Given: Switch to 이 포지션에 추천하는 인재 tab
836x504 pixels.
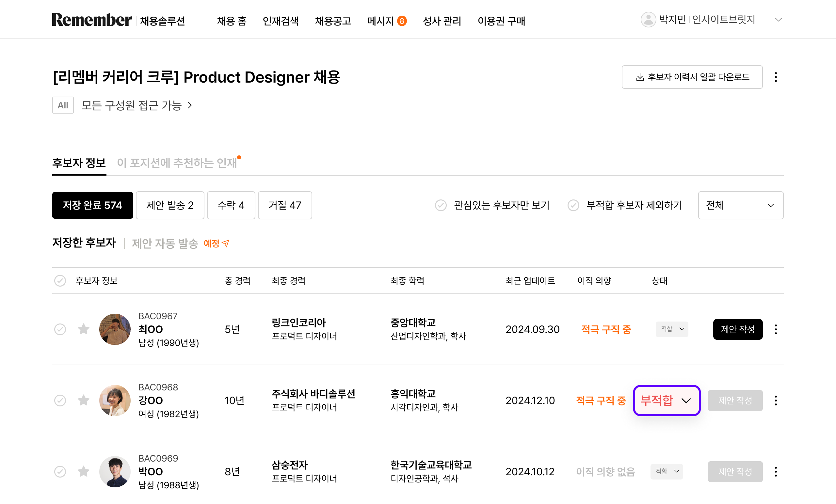Looking at the screenshot, I should pos(177,163).
